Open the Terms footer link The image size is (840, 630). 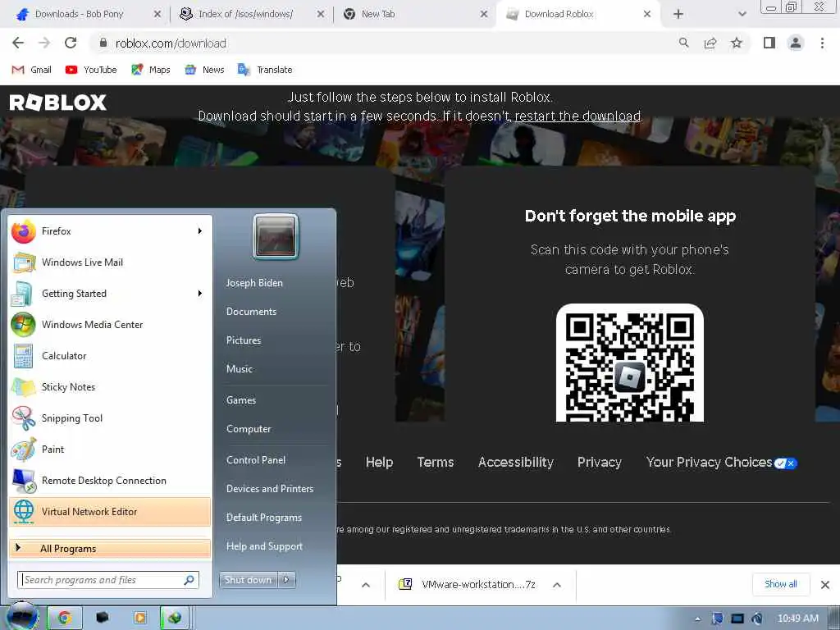[x=436, y=462]
